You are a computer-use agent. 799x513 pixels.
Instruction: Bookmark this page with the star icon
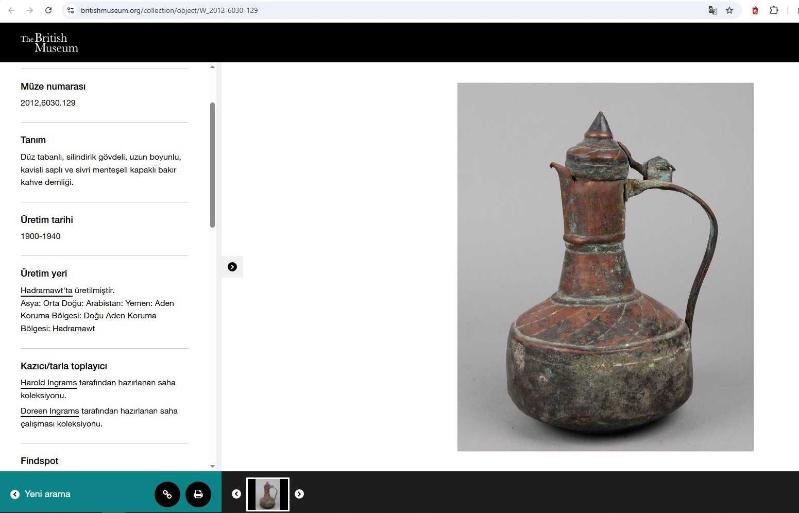click(729, 10)
